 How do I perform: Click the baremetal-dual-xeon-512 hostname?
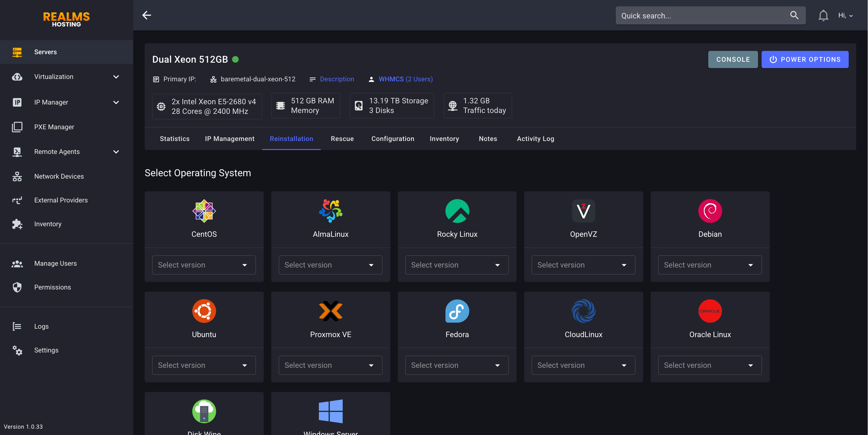tap(258, 79)
